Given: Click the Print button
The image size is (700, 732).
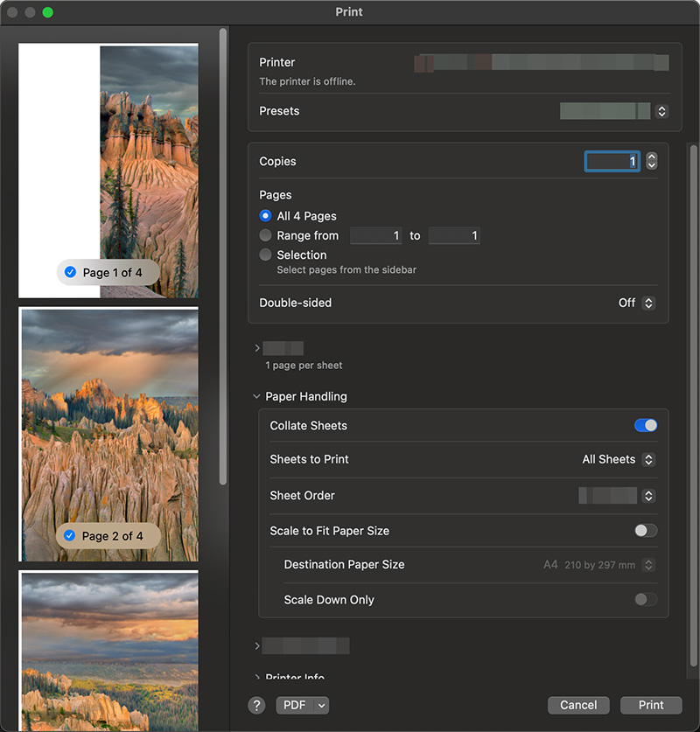Looking at the screenshot, I should click(650, 705).
